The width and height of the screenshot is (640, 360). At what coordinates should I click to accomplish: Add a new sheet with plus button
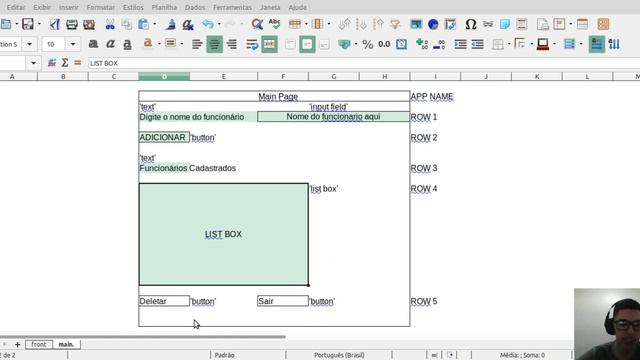click(17, 344)
